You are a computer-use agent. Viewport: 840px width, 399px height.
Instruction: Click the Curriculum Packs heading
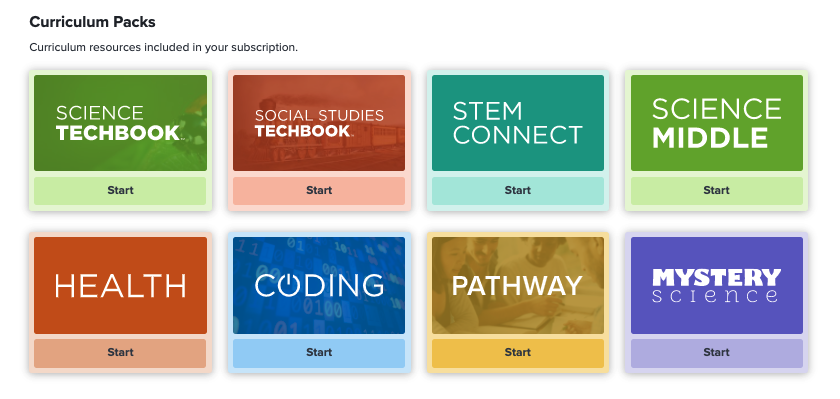[x=92, y=22]
